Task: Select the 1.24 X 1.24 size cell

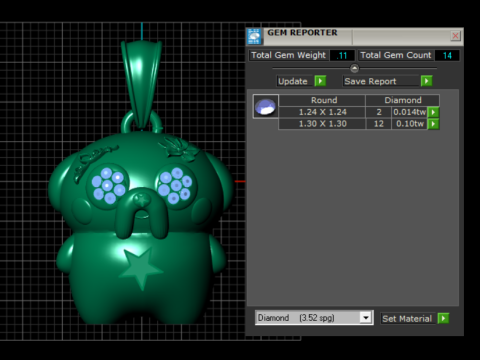Action: [322, 112]
